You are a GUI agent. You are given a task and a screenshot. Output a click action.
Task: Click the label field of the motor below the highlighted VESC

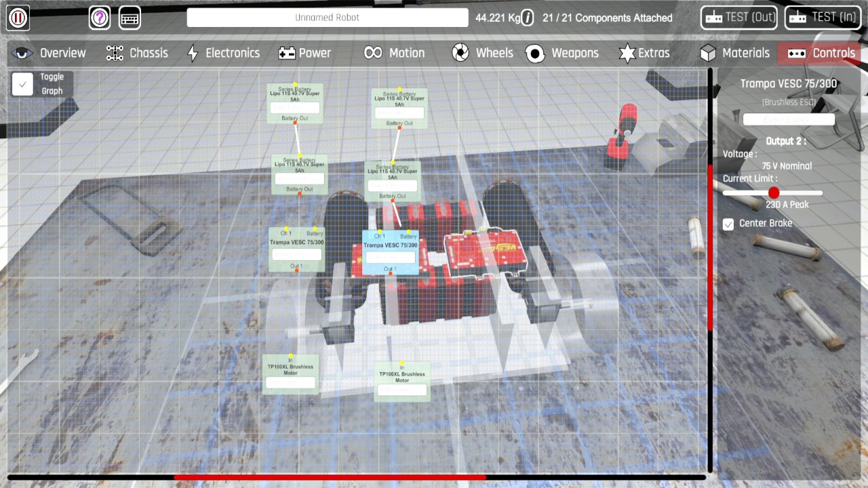[402, 390]
